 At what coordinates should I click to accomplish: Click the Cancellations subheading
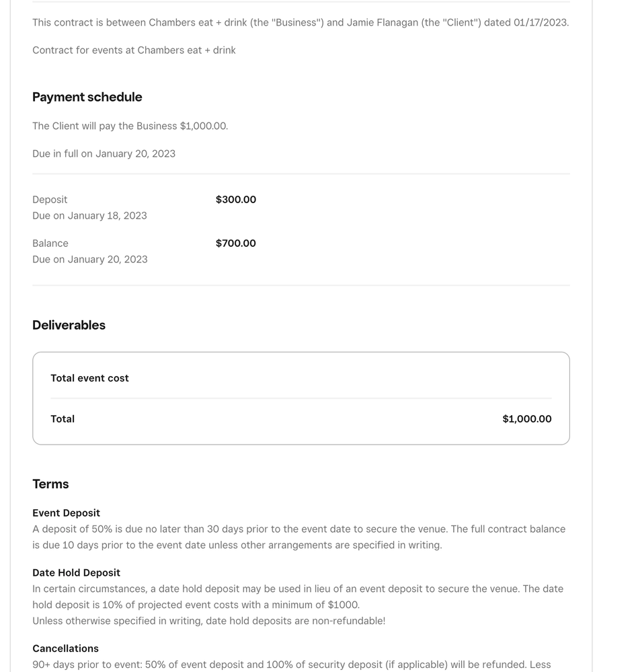(65, 648)
